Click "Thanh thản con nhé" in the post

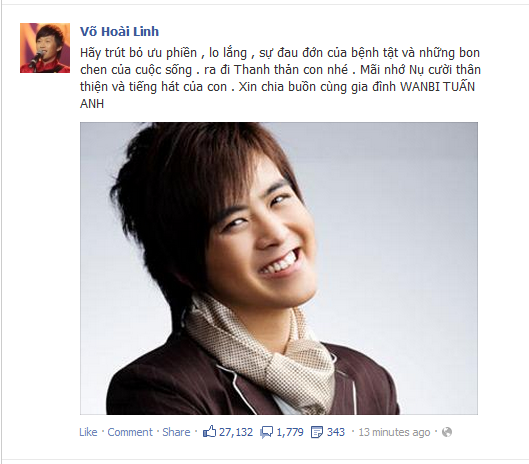coord(291,70)
